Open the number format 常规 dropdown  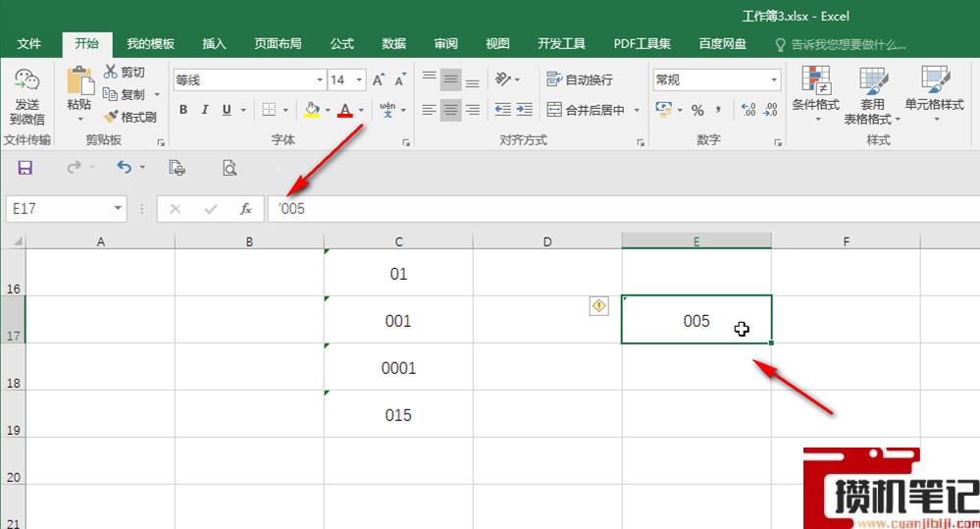[x=774, y=79]
